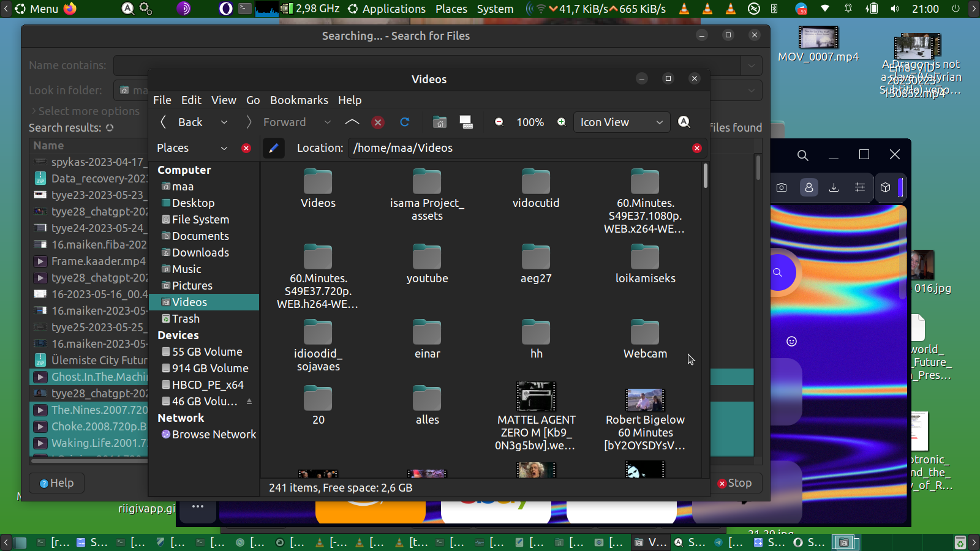Click the Computer icon in the toolbar
This screenshot has width=980, height=551.
coord(466,122)
